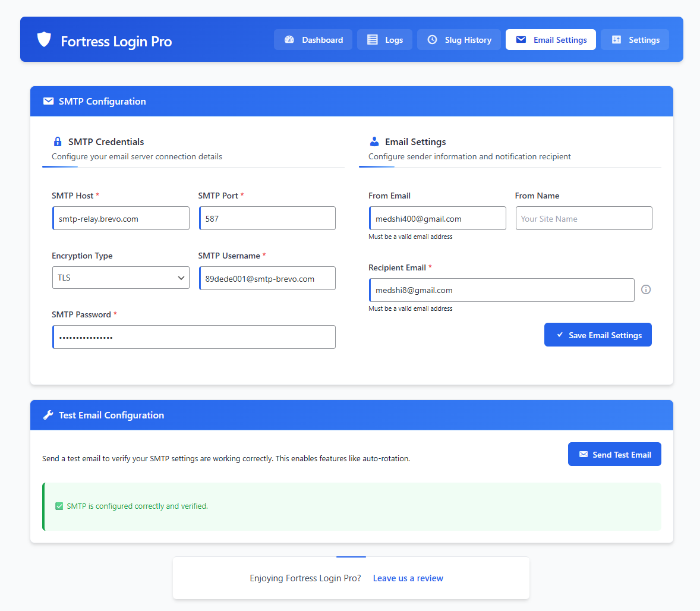
Task: Click the lock icon beside SMTP Credentials
Action: coord(58,141)
